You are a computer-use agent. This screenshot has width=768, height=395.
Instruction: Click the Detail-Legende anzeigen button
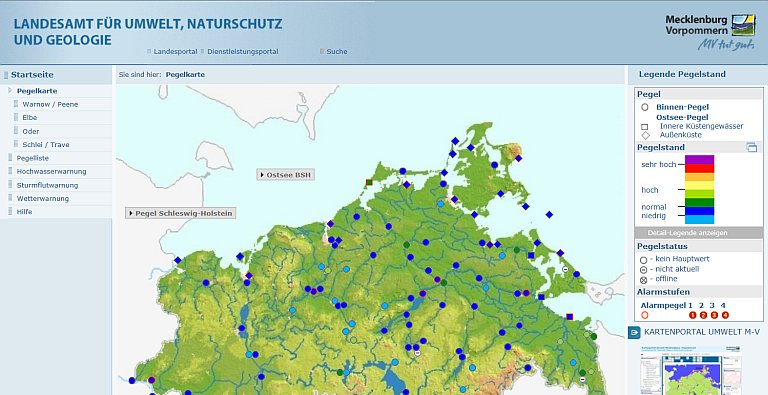[x=687, y=233]
